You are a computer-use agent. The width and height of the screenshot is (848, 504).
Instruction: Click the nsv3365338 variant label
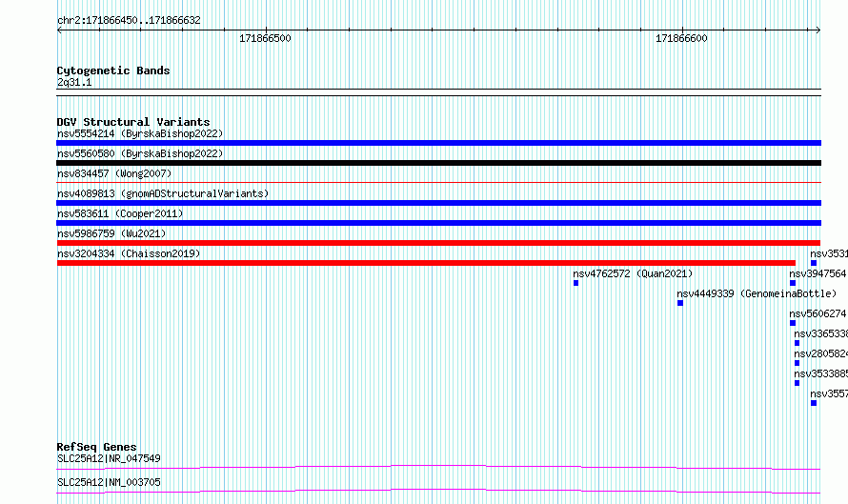click(x=821, y=333)
